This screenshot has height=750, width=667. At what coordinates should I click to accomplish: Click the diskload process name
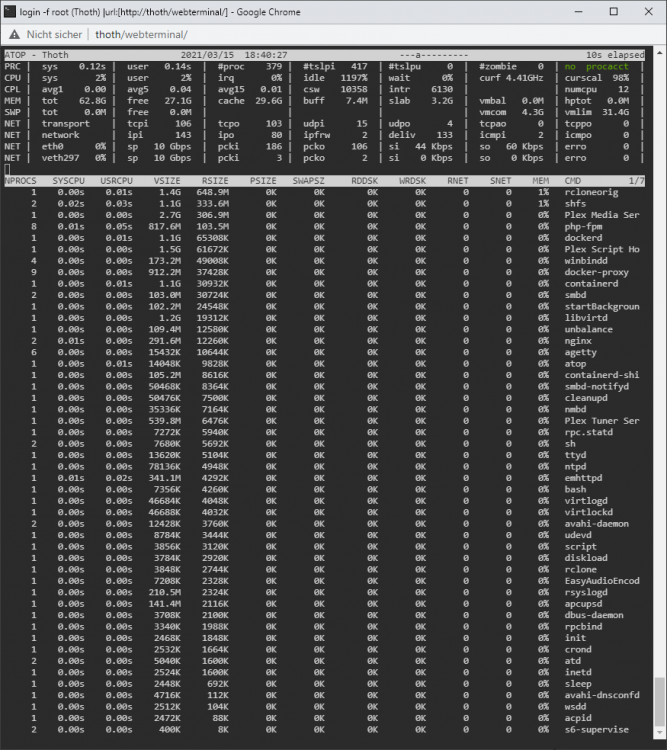coord(586,558)
